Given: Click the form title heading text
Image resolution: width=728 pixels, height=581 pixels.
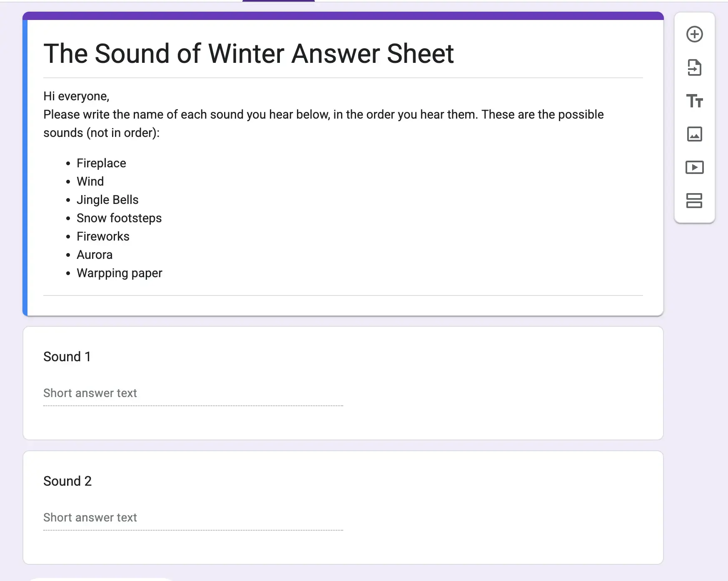Looking at the screenshot, I should coord(248,54).
